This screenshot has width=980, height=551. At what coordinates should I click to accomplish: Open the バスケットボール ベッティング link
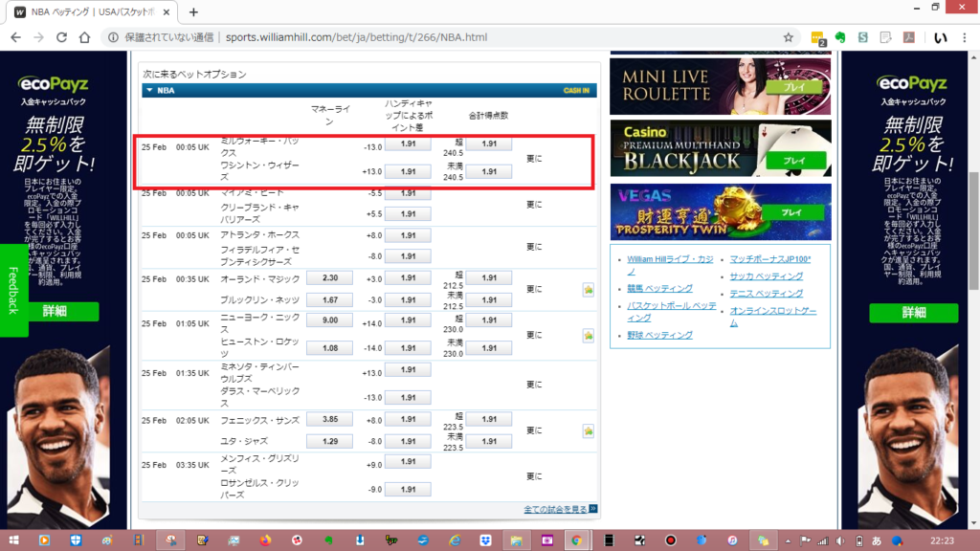(672, 312)
